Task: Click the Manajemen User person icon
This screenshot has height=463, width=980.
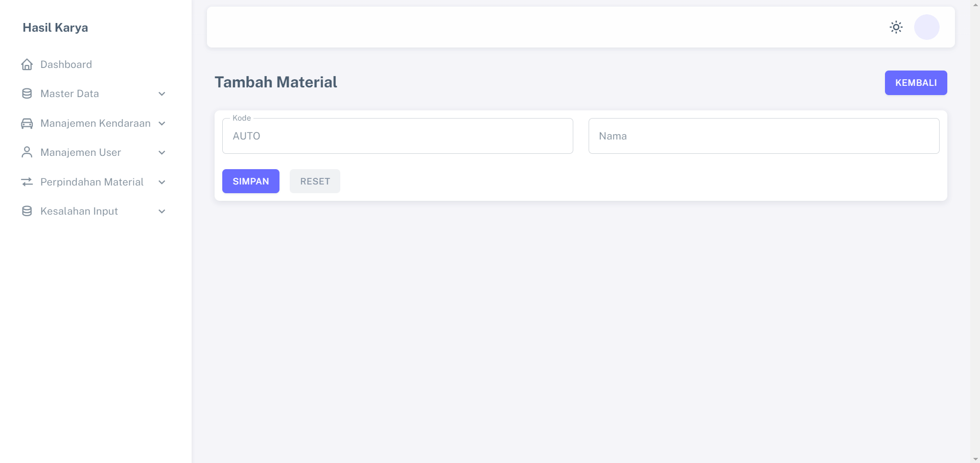Action: pyautogui.click(x=27, y=152)
